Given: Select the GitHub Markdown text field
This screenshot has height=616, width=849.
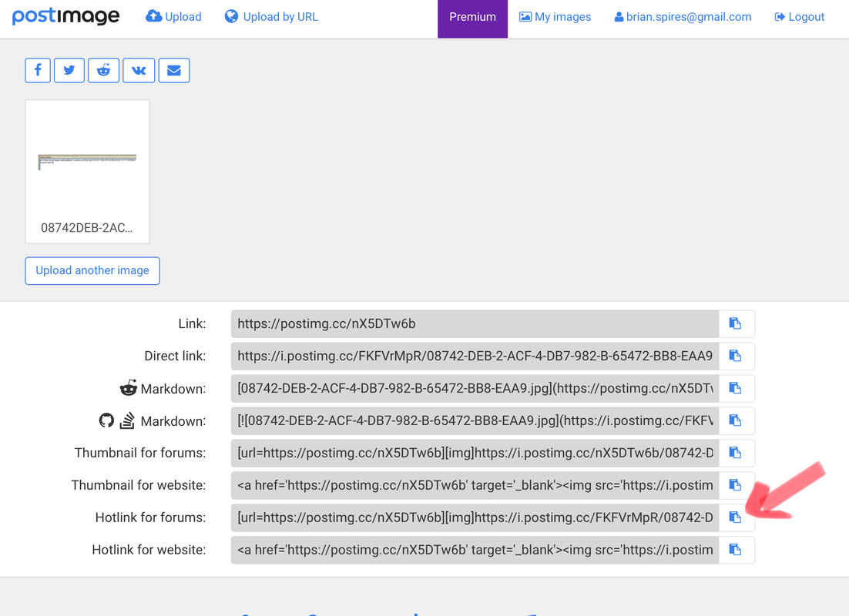Looking at the screenshot, I should [x=475, y=420].
